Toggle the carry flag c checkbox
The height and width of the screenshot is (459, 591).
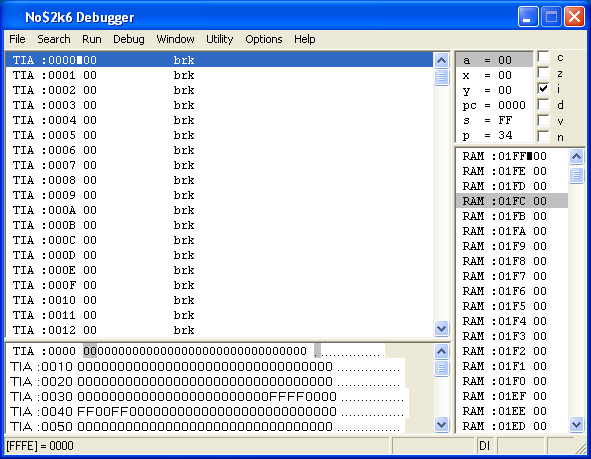tap(543, 57)
